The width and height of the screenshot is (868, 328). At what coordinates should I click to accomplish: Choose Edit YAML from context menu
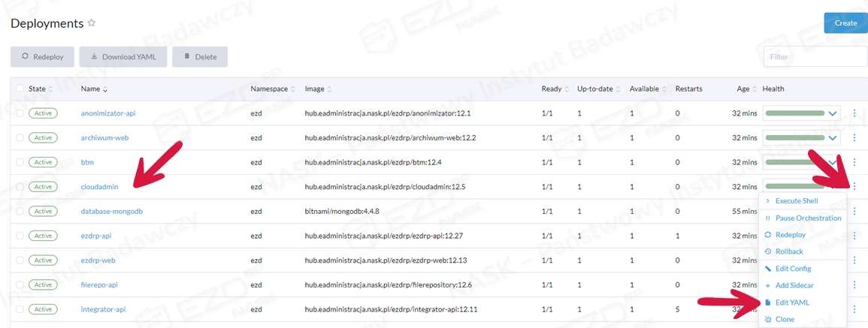pos(792,302)
